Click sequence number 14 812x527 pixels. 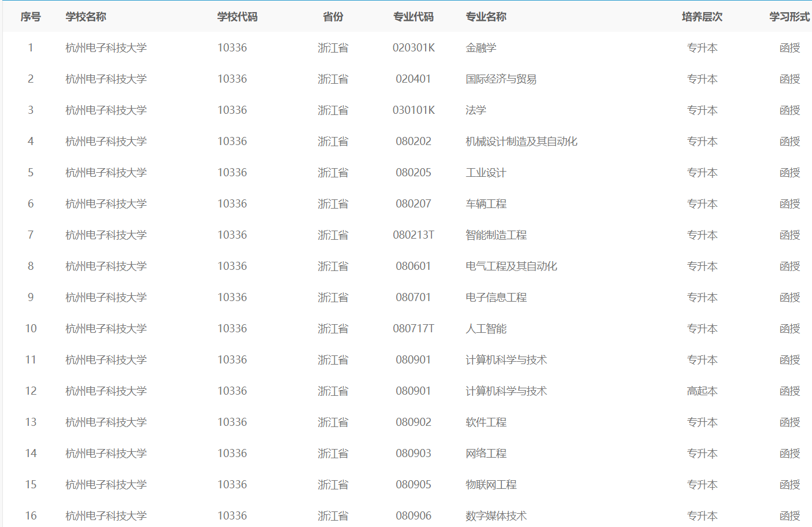click(31, 454)
